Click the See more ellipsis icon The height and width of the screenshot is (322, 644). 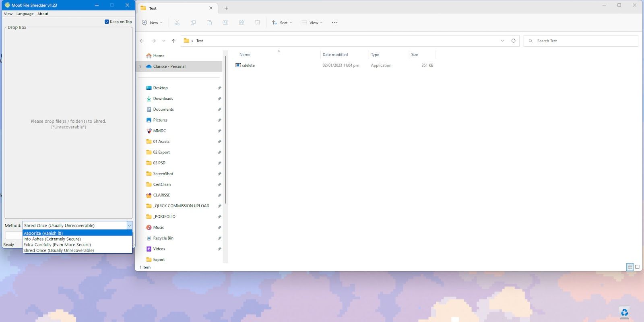point(334,23)
